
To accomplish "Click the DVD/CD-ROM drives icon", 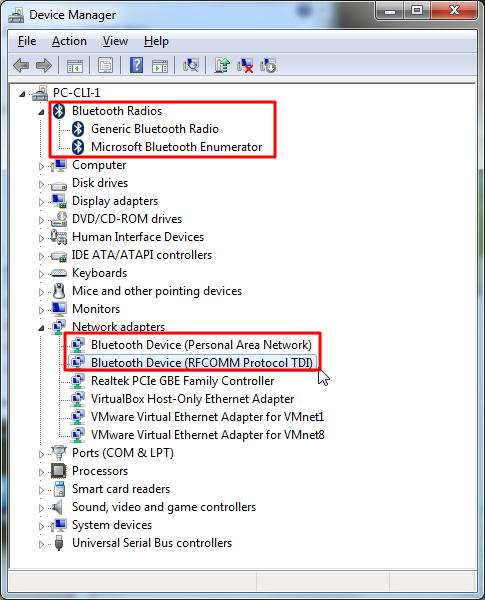I will 59,219.
